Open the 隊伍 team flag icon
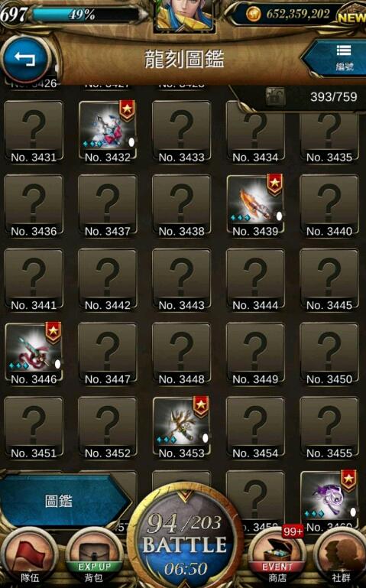This screenshot has height=588, width=366. tap(29, 556)
